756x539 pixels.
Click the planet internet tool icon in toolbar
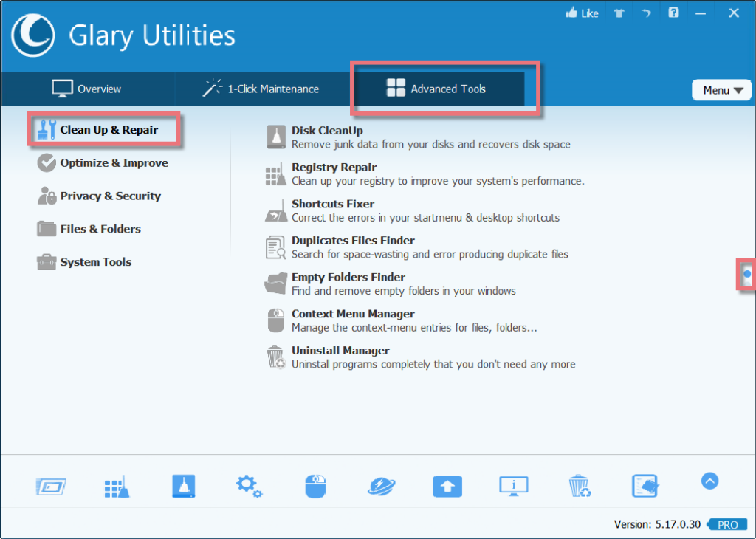click(x=382, y=486)
